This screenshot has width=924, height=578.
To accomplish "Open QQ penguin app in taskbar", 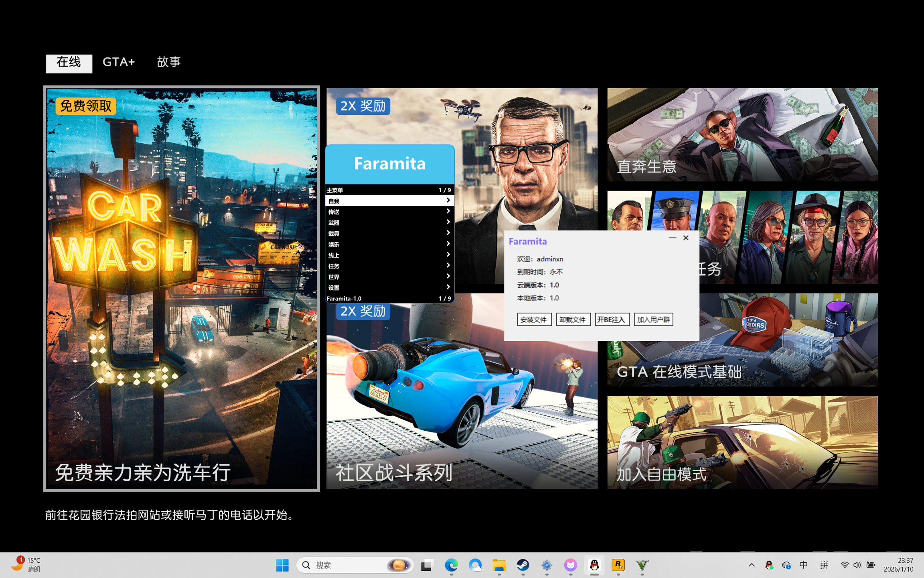I will click(594, 565).
